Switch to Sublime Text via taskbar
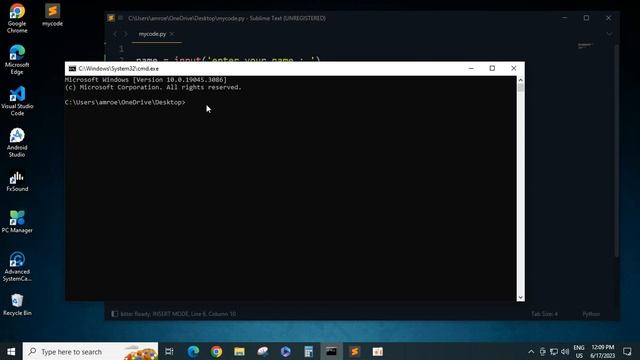The height and width of the screenshot is (360, 640). tap(355, 351)
